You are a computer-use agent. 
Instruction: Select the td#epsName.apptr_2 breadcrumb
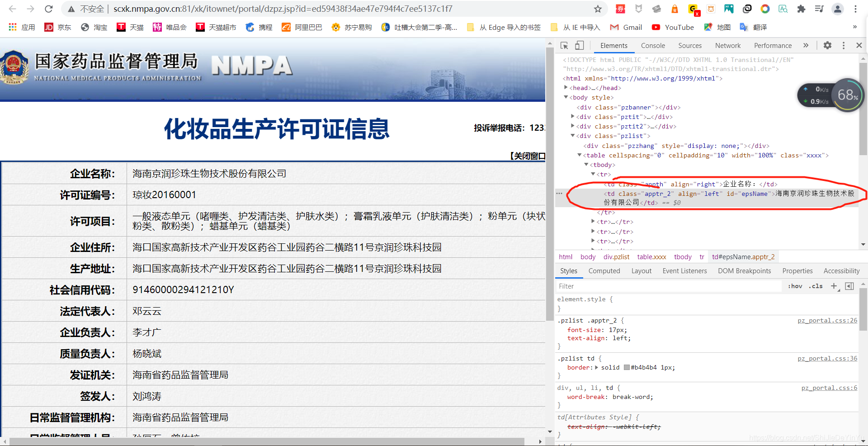[743, 257]
